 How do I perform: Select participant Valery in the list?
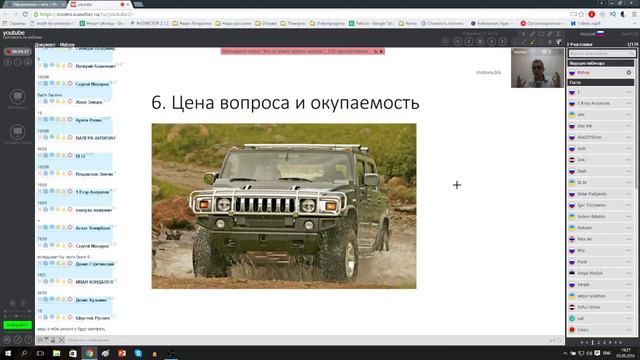[601, 330]
